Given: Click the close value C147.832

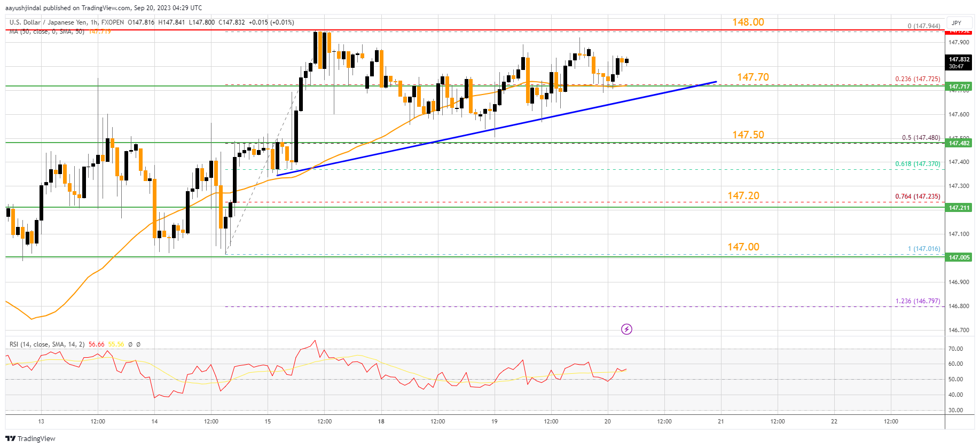Looking at the screenshot, I should (x=232, y=22).
